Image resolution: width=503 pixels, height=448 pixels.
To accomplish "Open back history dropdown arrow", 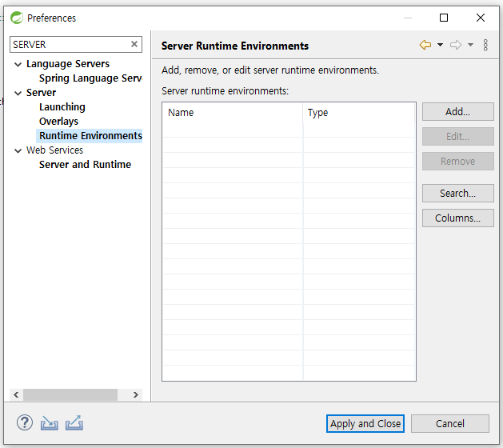I will 440,45.
